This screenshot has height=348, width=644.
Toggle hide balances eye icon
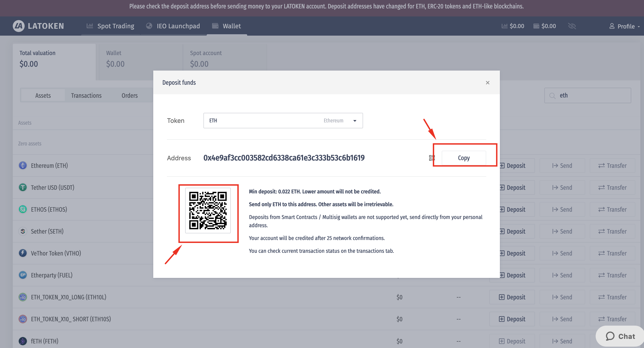coord(572,26)
